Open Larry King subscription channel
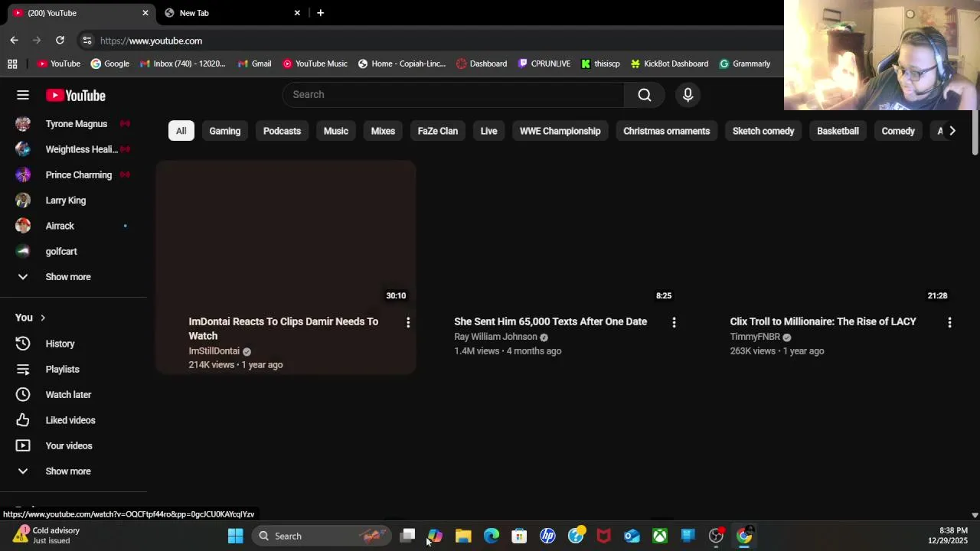Viewport: 980px width, 551px height. click(x=73, y=201)
